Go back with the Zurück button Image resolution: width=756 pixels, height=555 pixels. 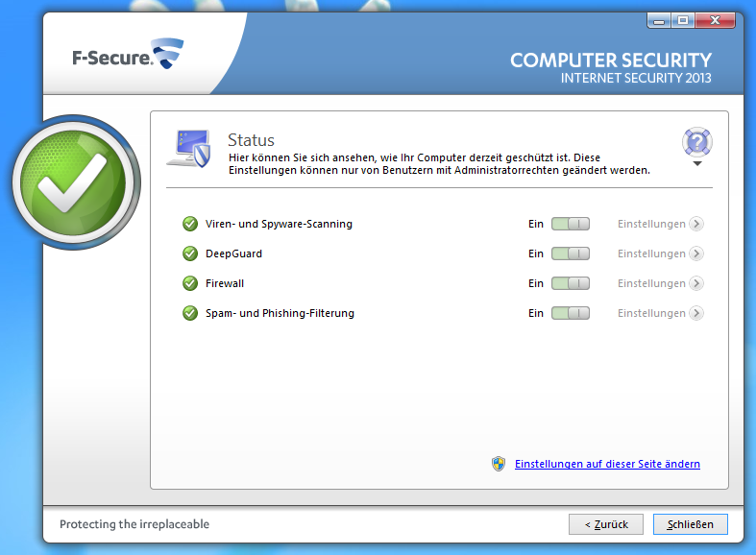point(606,524)
